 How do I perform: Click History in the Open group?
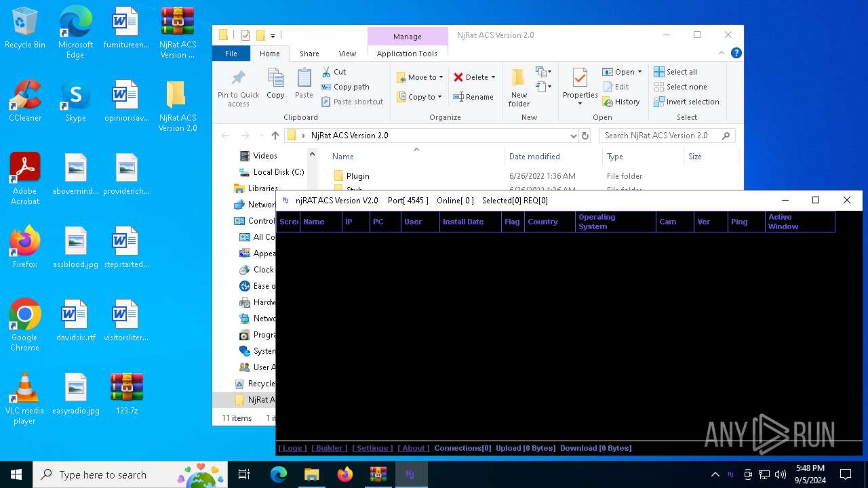coord(621,102)
